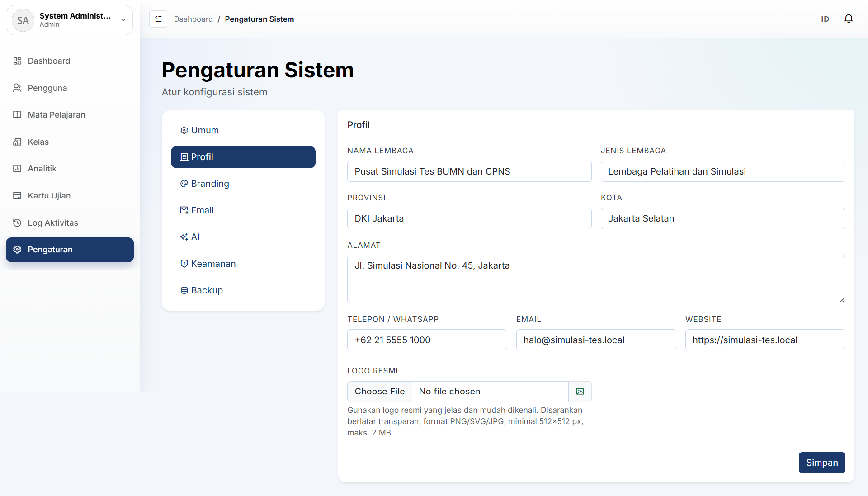Go to the Keamanan settings tab
The height and width of the screenshot is (496, 868).
[x=243, y=264]
